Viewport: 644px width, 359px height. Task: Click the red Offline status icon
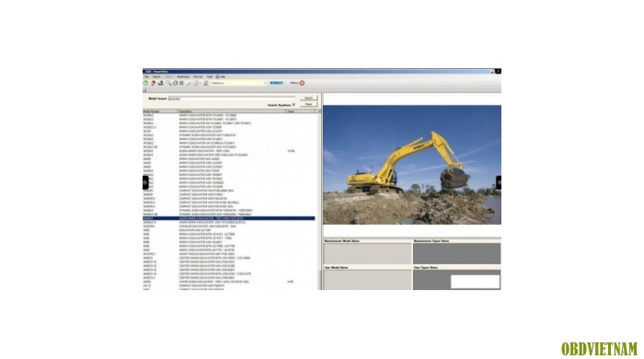[302, 83]
